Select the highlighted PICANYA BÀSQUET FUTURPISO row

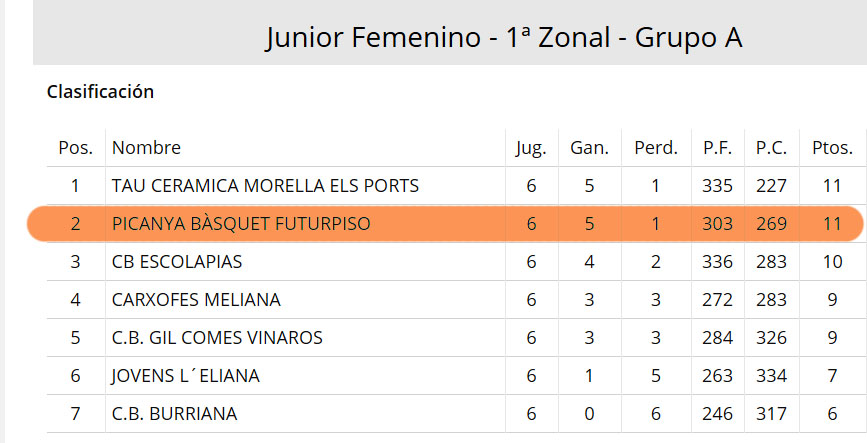point(445,223)
